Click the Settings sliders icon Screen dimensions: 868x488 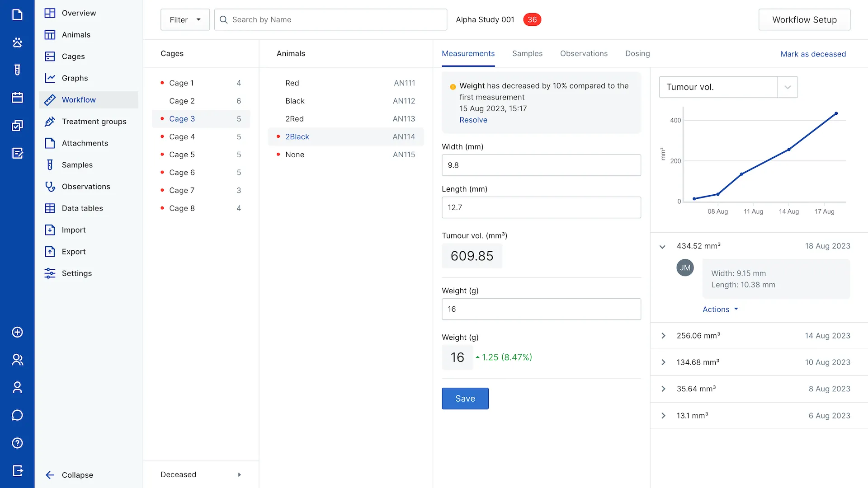50,273
